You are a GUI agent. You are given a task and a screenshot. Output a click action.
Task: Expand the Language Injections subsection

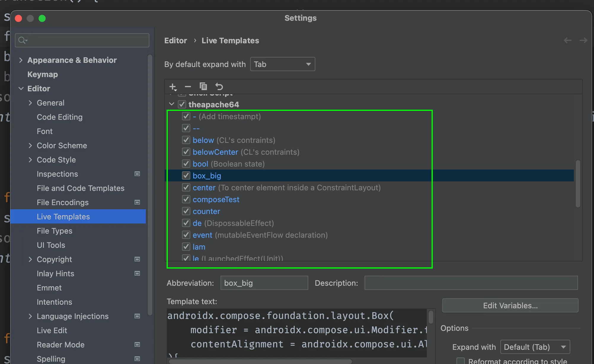coord(30,316)
